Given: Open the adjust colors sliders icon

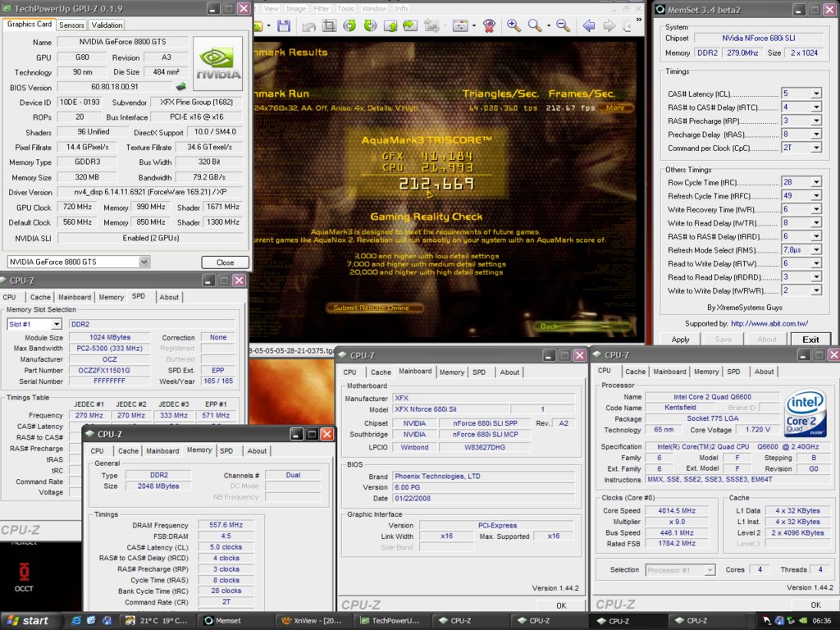Looking at the screenshot, I should pos(460,25).
